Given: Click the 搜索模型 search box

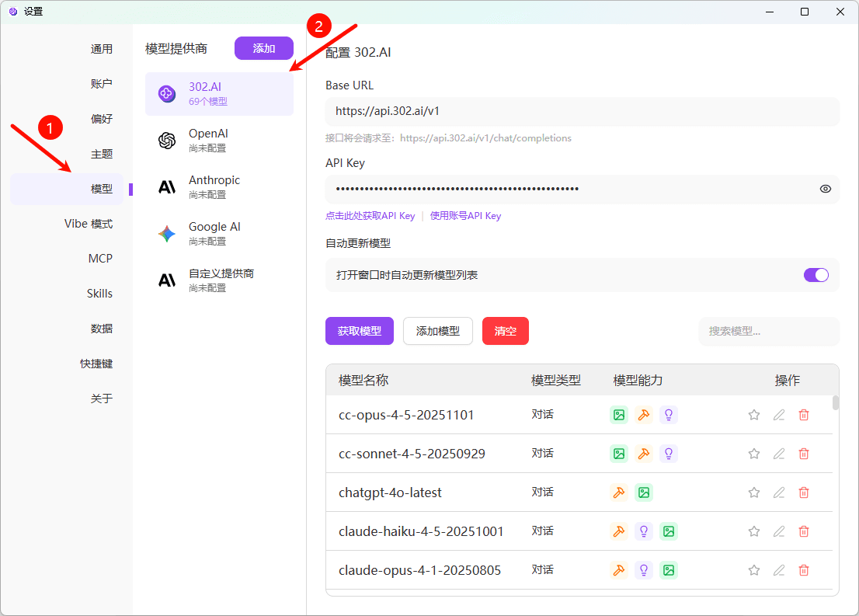Looking at the screenshot, I should pyautogui.click(x=769, y=331).
